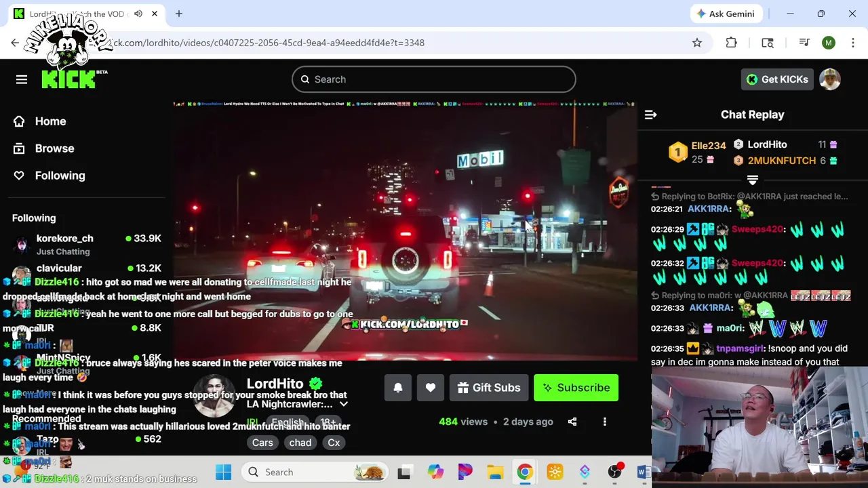Open the user profile avatar menu

point(830,79)
